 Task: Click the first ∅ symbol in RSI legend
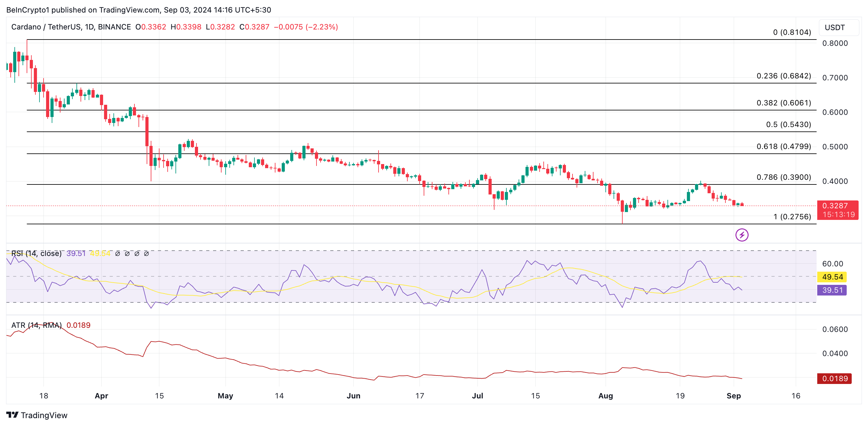(x=117, y=254)
